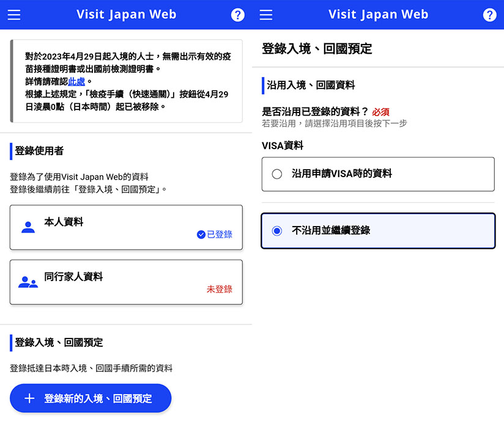Click the Visit Japan Web title, right screen
504x424 pixels.
(x=379, y=15)
